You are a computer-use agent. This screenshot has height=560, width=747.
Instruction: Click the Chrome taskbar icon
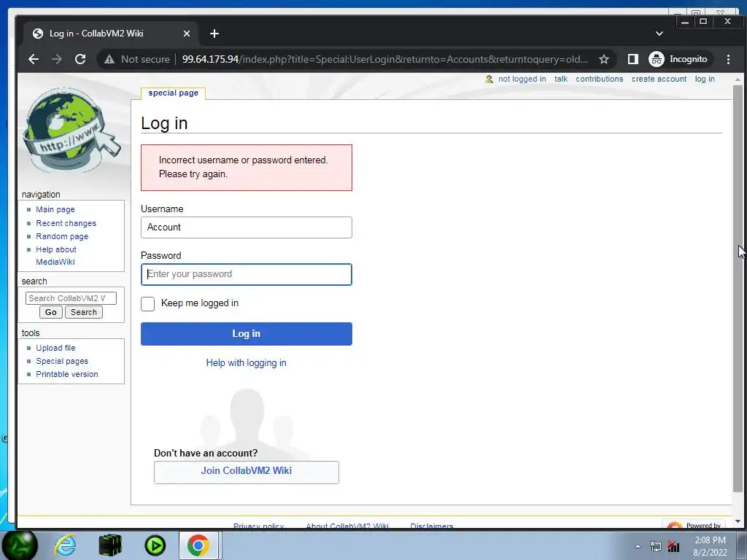pyautogui.click(x=198, y=545)
